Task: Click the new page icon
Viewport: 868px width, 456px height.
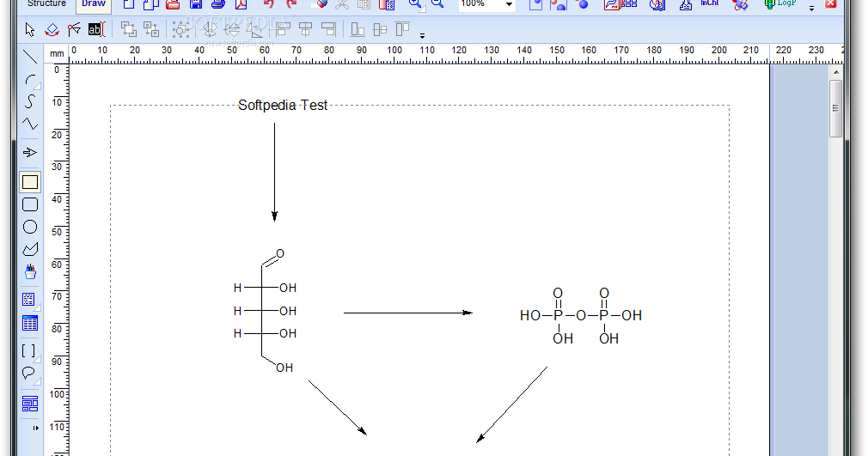Action: (151, 4)
